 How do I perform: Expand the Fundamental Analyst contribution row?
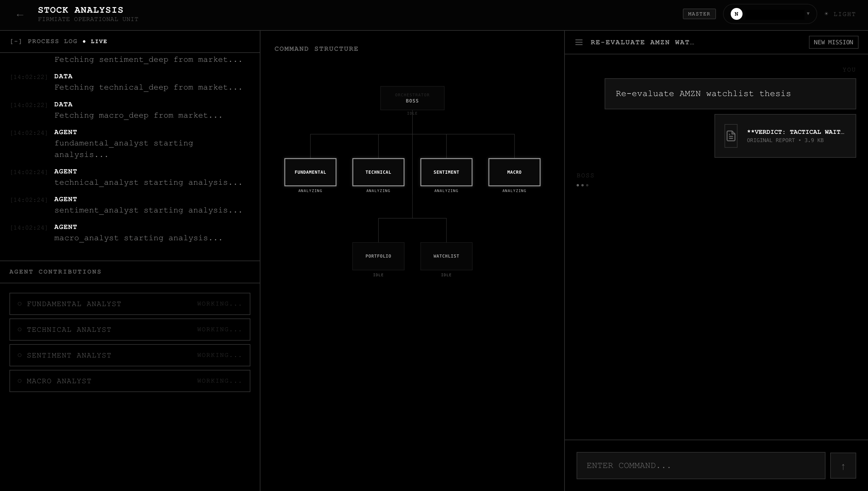130,304
